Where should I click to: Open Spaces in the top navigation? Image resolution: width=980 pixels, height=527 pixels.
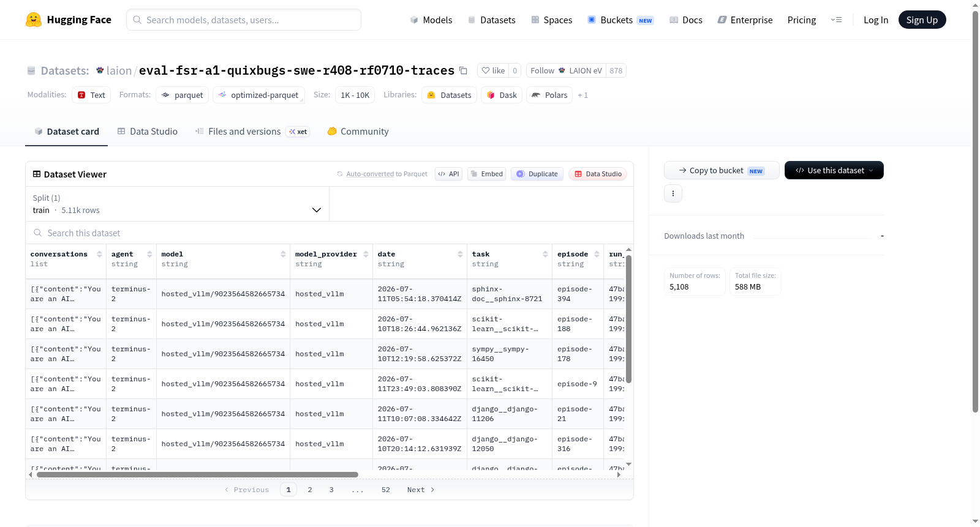(x=551, y=20)
